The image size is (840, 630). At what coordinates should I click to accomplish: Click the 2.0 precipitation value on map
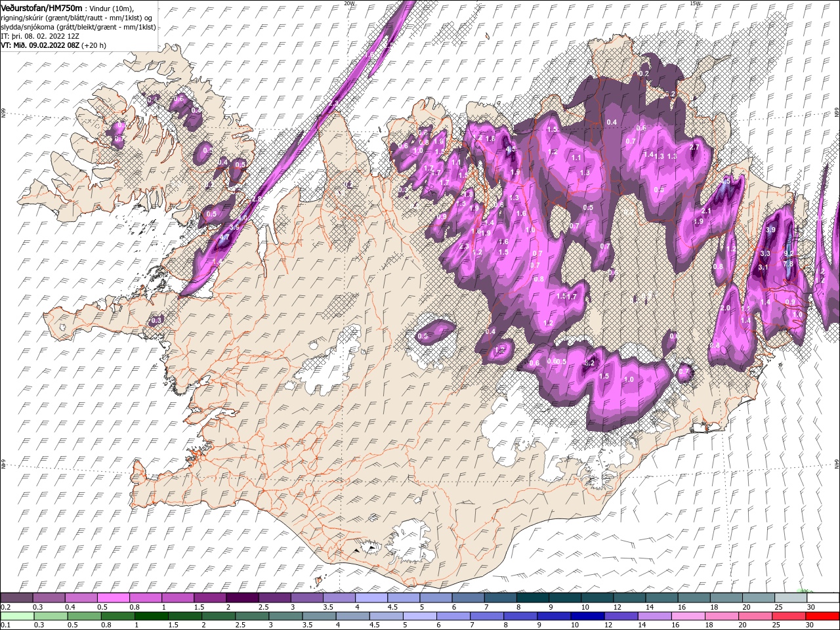pyautogui.click(x=725, y=308)
